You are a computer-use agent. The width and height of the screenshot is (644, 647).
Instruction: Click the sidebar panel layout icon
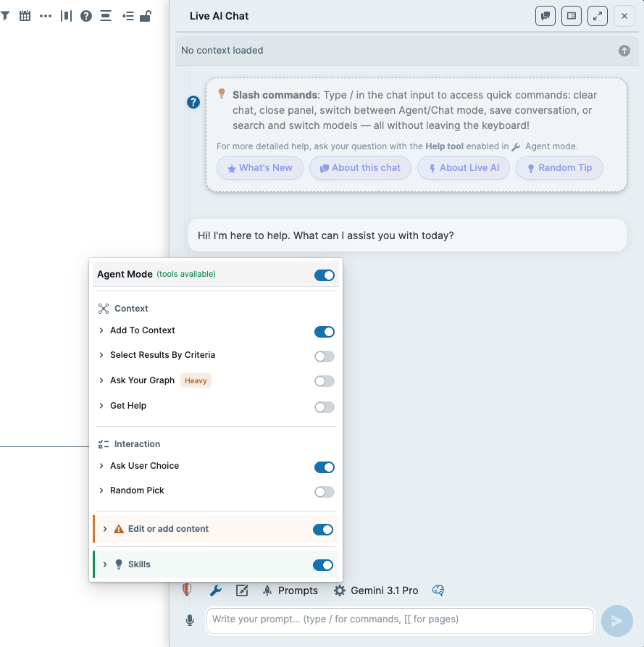click(x=572, y=16)
